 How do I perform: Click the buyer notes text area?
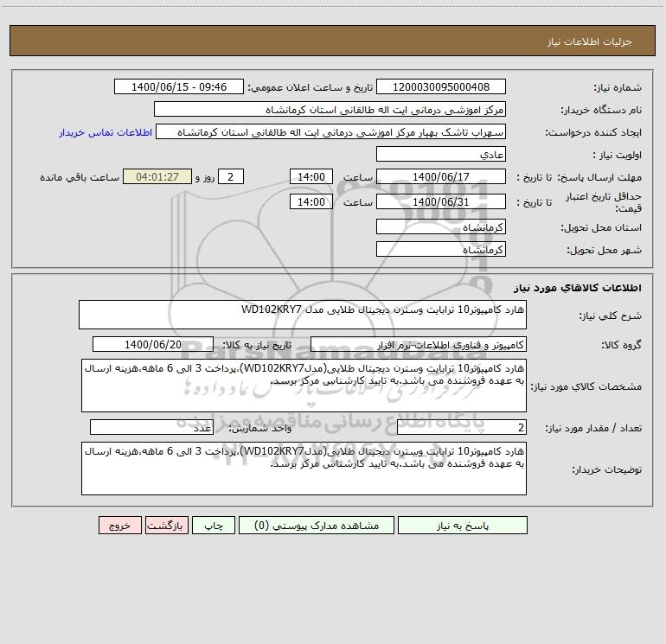pos(304,469)
